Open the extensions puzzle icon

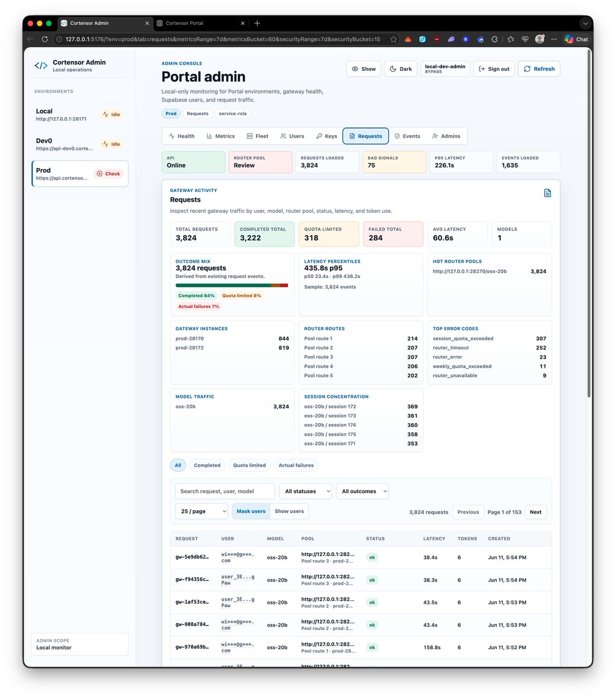[x=494, y=40]
